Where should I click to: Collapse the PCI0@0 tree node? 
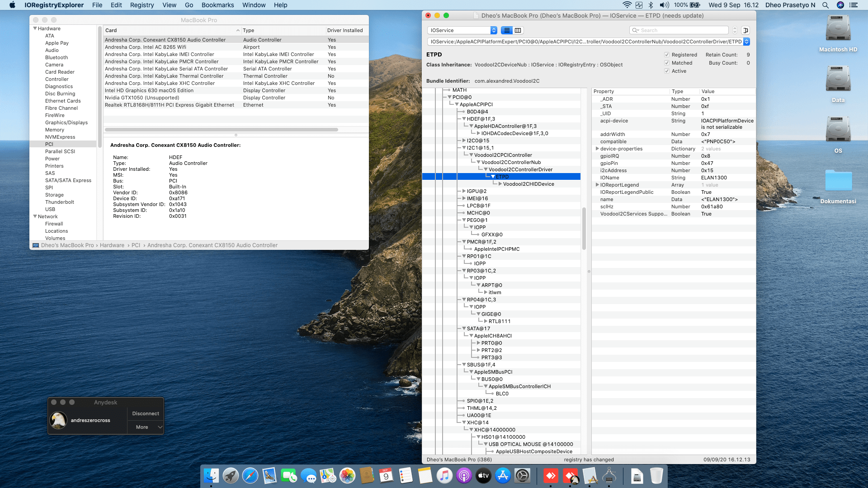click(x=449, y=97)
